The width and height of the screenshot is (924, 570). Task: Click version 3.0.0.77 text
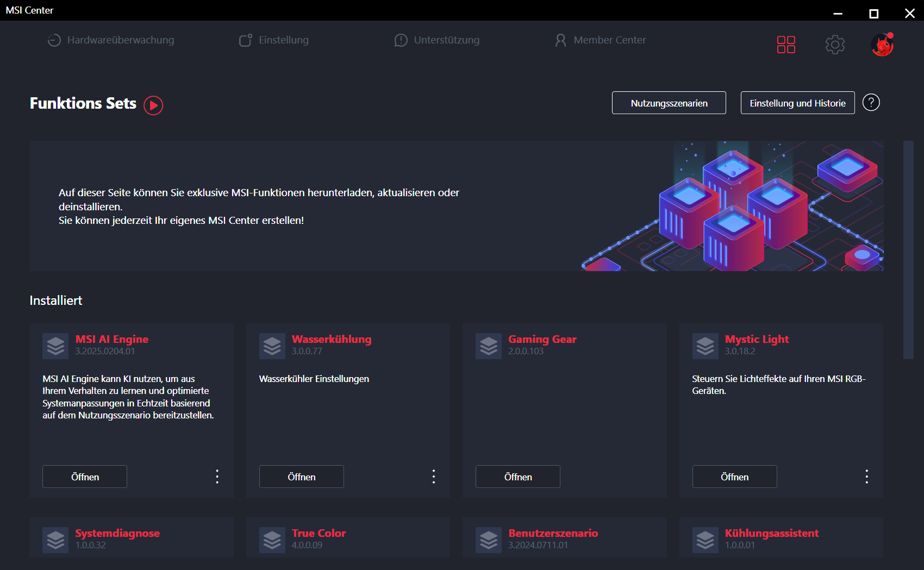(307, 351)
